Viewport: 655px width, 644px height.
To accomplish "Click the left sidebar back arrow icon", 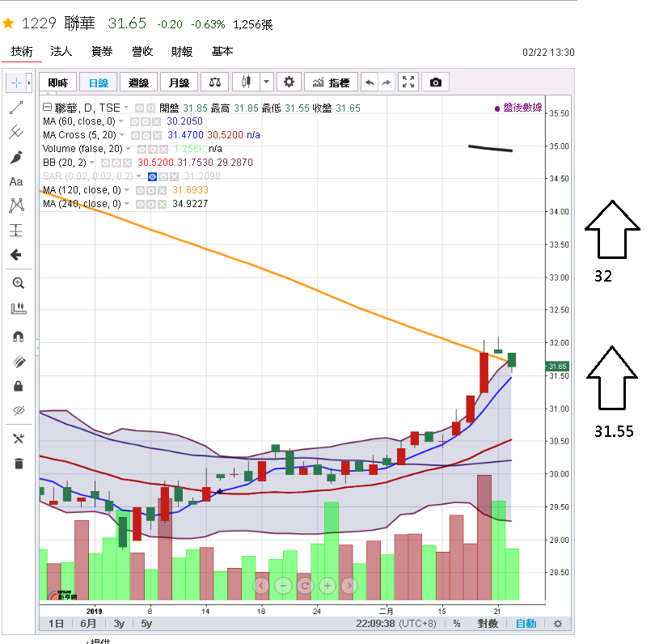I will pos(16,255).
